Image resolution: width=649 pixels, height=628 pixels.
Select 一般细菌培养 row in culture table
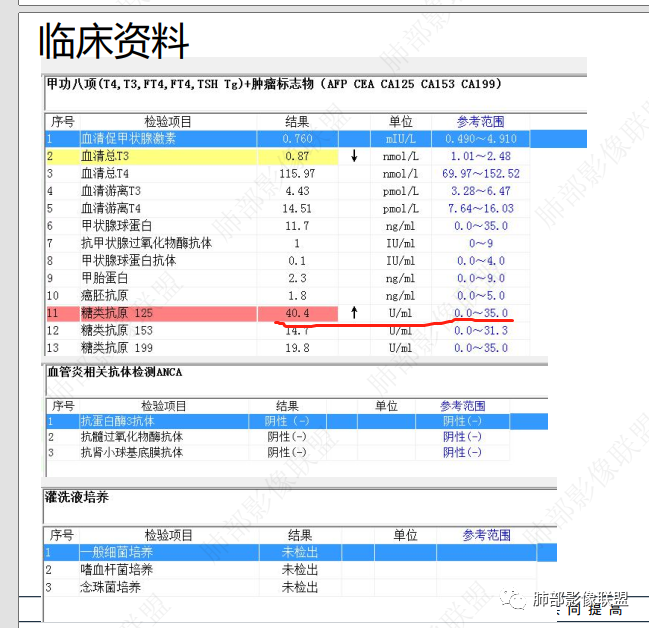[300, 553]
